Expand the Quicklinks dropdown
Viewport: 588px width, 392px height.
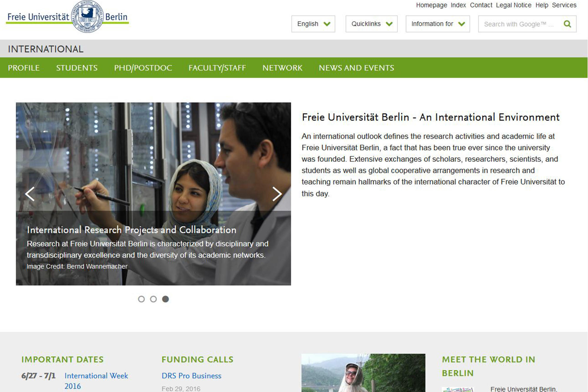point(371,24)
